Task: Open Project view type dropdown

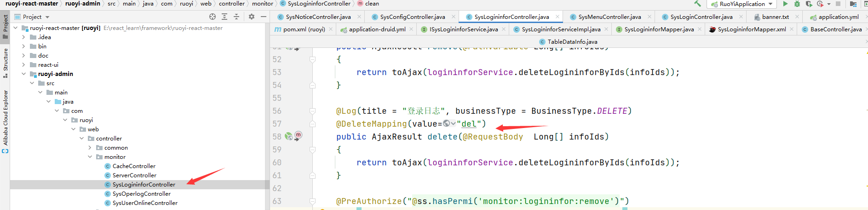Action: click(x=32, y=17)
